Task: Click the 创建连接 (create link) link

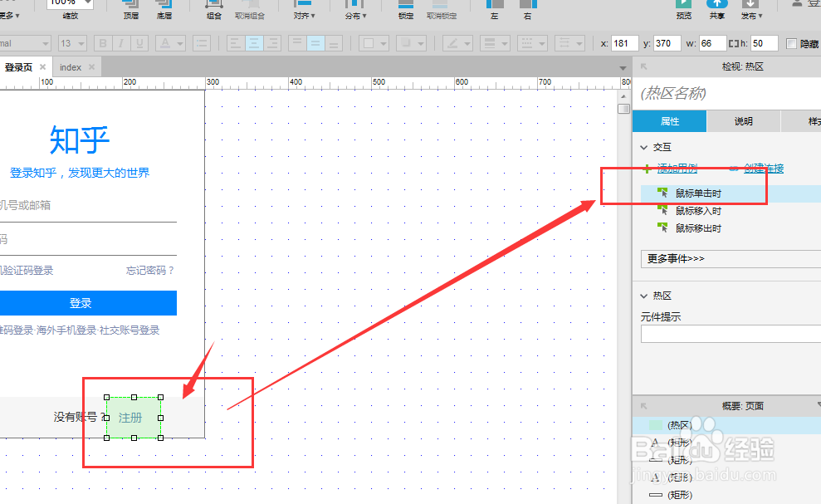Action: [764, 169]
